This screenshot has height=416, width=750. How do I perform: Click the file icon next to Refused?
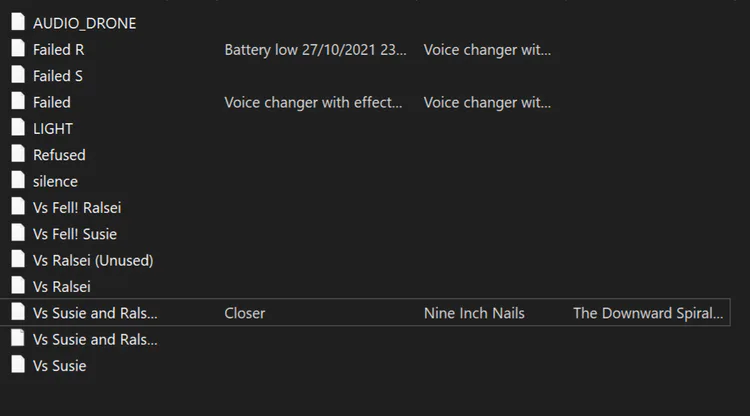coord(17,154)
